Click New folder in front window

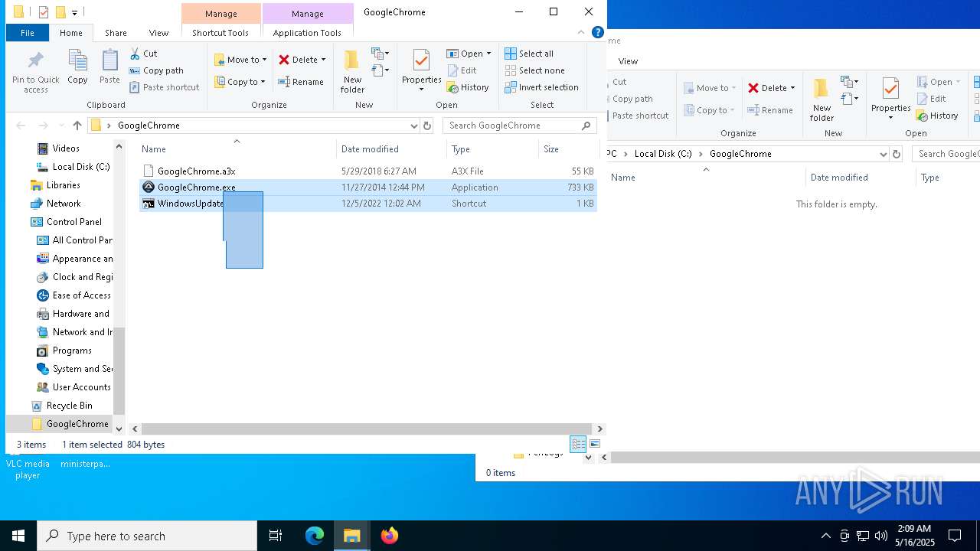[352, 72]
